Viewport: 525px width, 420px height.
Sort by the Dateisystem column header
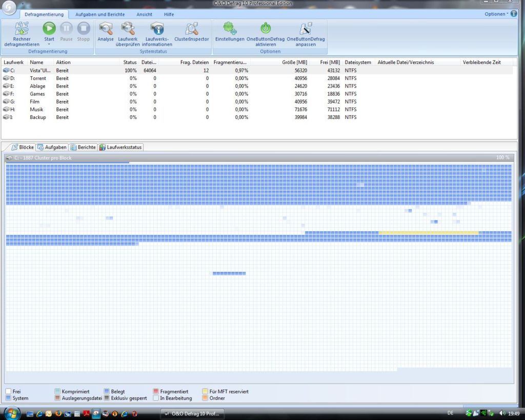(x=358, y=62)
